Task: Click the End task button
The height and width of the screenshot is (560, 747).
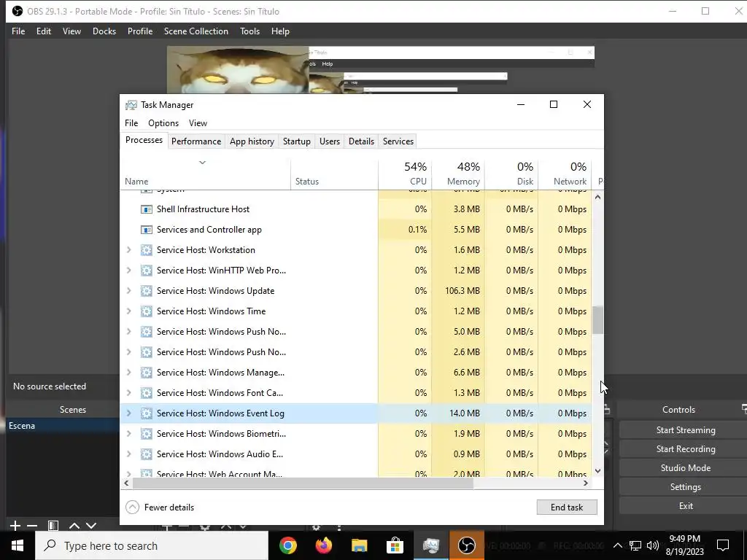Action: pos(566,507)
